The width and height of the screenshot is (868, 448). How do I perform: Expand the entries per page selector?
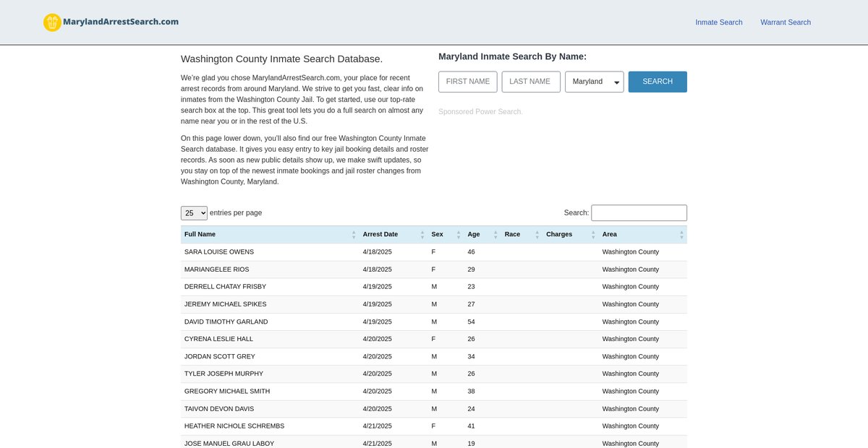pyautogui.click(x=194, y=213)
